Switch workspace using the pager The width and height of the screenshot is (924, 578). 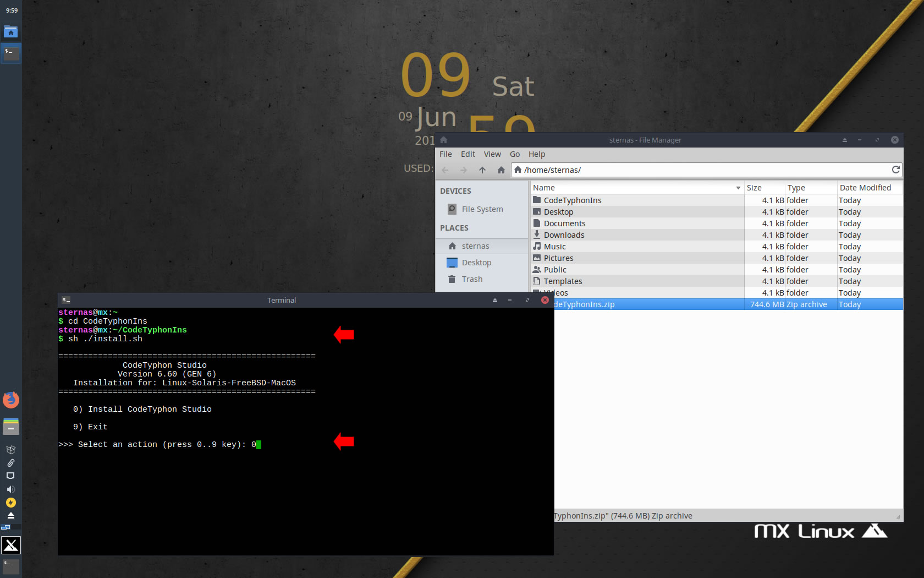coord(10,527)
